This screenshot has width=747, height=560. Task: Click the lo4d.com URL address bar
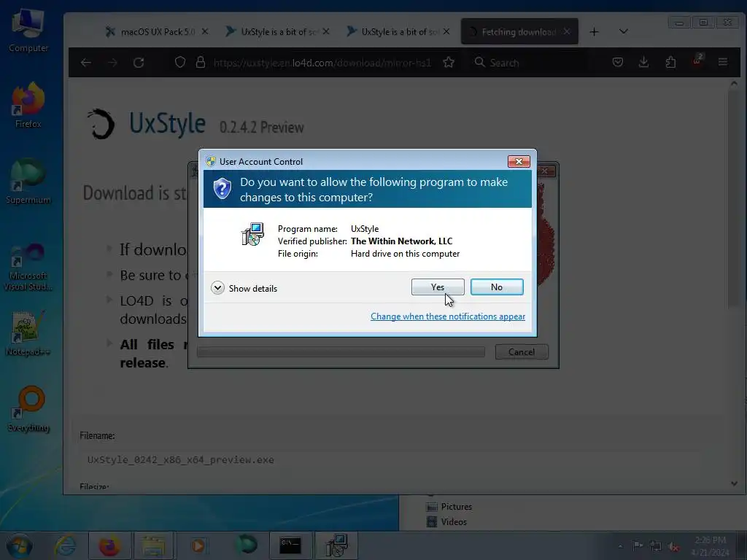(x=322, y=63)
